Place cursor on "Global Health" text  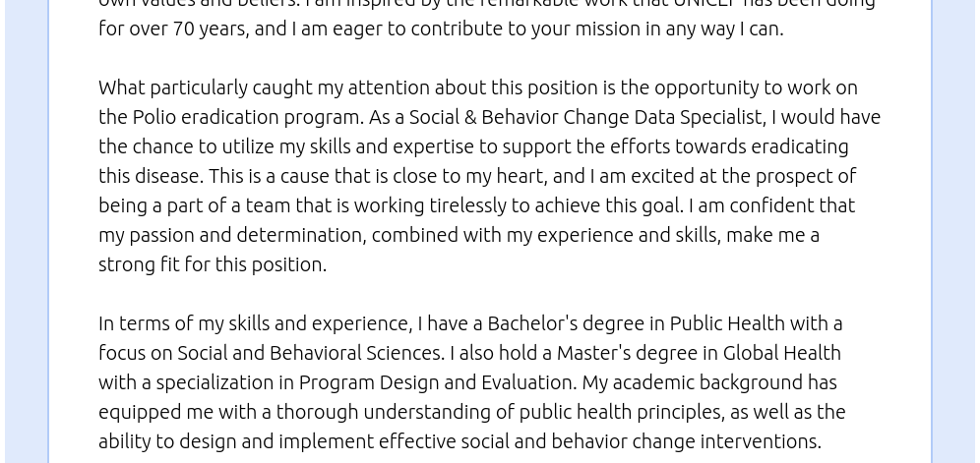782,353
